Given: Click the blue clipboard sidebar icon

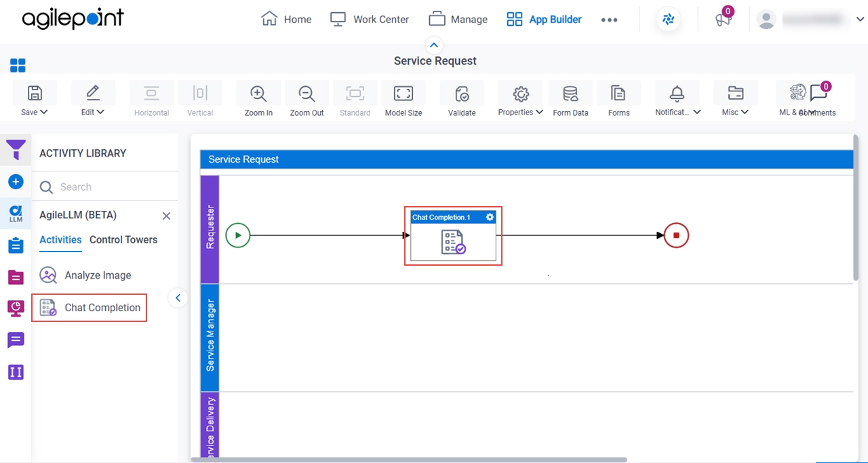Looking at the screenshot, I should coord(16,245).
